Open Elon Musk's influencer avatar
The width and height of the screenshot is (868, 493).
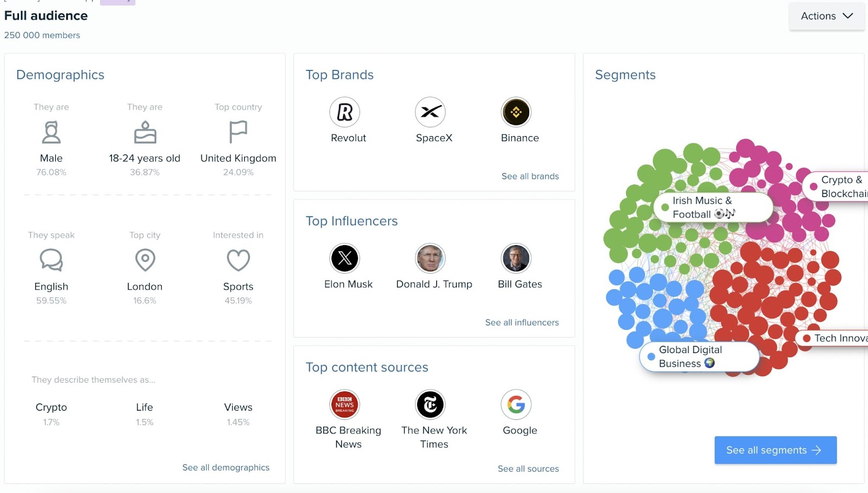pos(345,258)
